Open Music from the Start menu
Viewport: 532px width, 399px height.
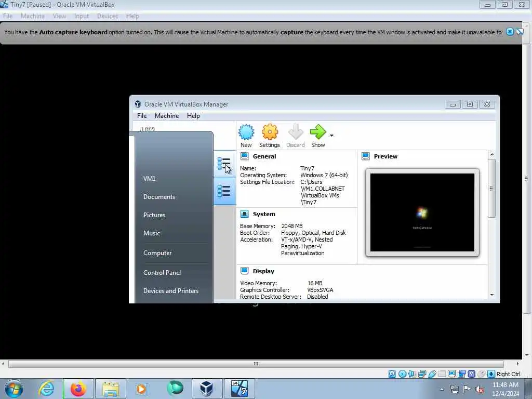[152, 233]
